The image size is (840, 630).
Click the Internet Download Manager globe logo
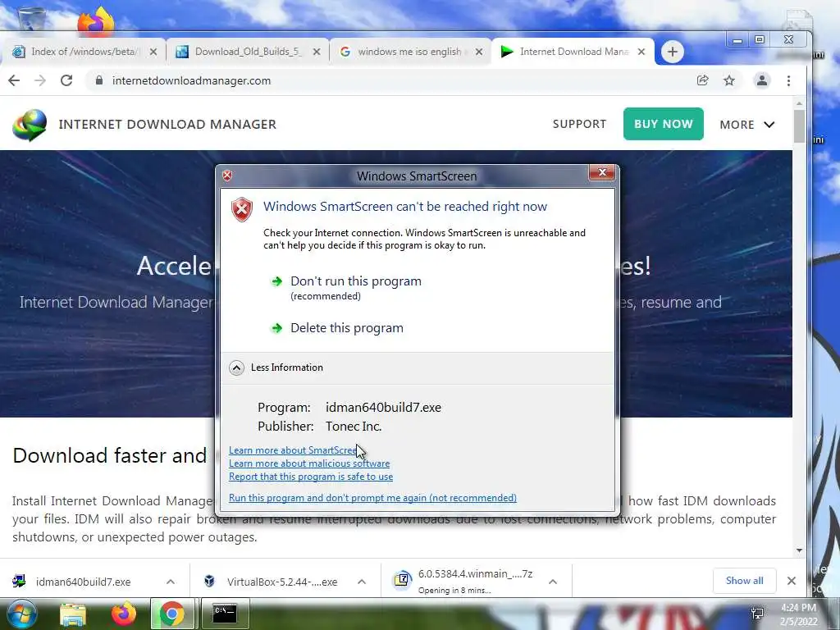coord(30,125)
